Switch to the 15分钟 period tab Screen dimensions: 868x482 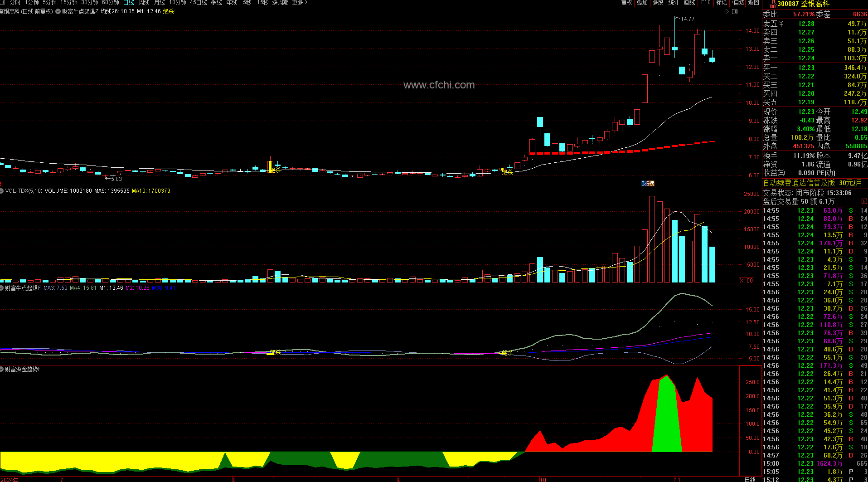(x=69, y=3)
